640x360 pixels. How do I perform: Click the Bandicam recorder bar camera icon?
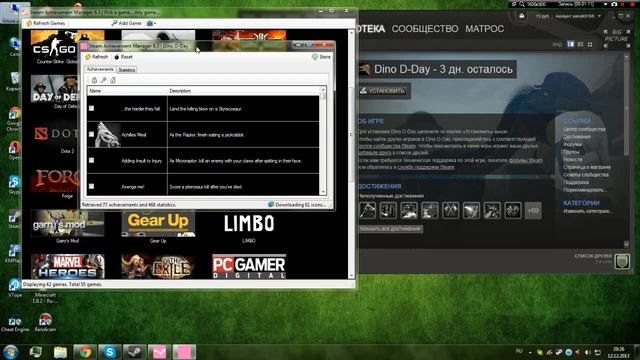click(614, 4)
